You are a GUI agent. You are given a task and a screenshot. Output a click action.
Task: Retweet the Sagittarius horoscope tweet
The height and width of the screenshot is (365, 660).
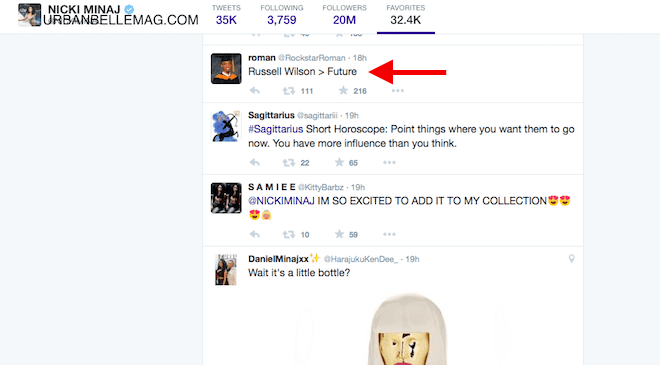click(x=289, y=163)
